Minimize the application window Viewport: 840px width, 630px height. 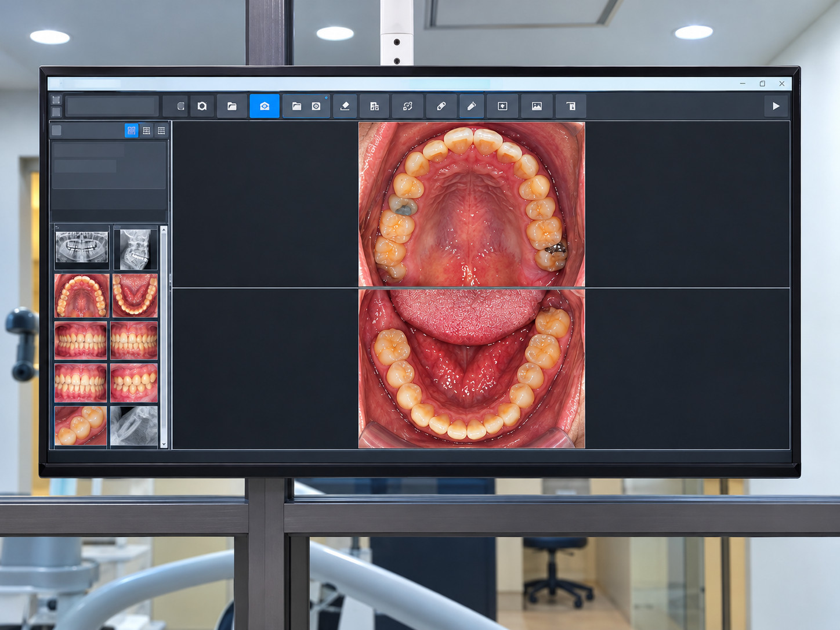[743, 84]
